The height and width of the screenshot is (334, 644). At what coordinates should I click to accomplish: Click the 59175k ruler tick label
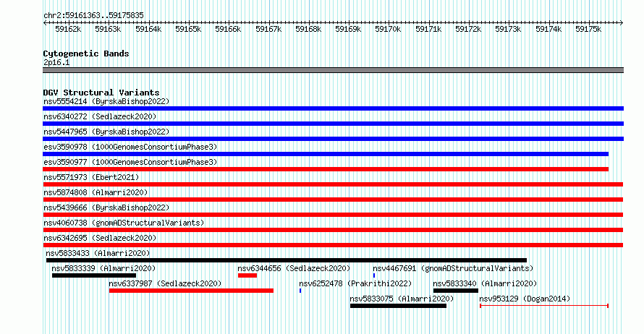coord(588,29)
